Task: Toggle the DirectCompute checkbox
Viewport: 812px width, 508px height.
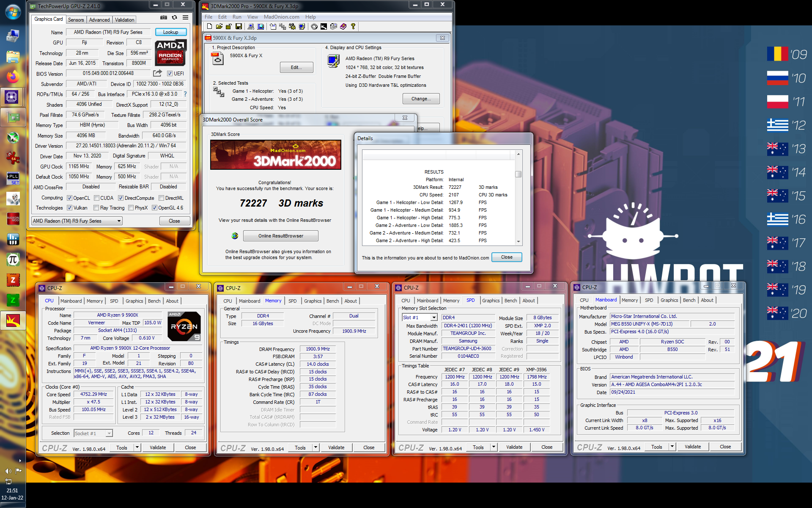Action: coord(121,198)
